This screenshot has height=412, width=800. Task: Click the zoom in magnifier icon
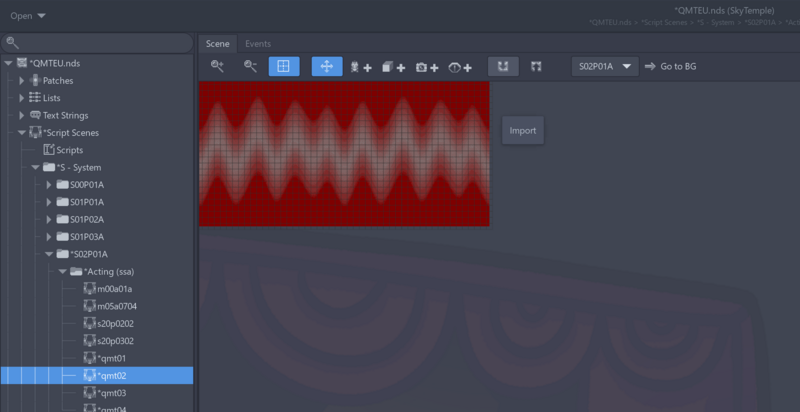coord(217,66)
